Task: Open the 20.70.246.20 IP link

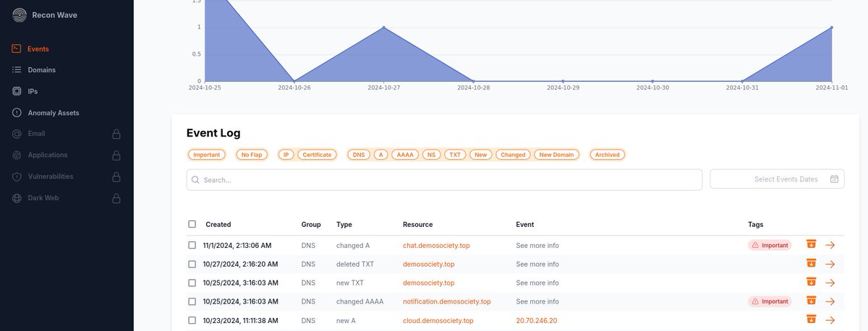Action: [x=537, y=321]
